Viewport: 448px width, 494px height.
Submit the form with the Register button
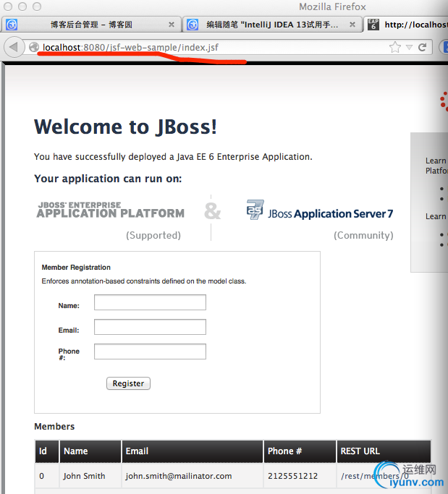(128, 383)
